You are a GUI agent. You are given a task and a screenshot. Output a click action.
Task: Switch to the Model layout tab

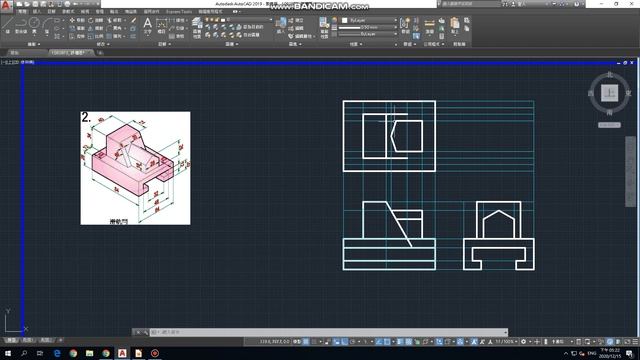click(x=11, y=340)
